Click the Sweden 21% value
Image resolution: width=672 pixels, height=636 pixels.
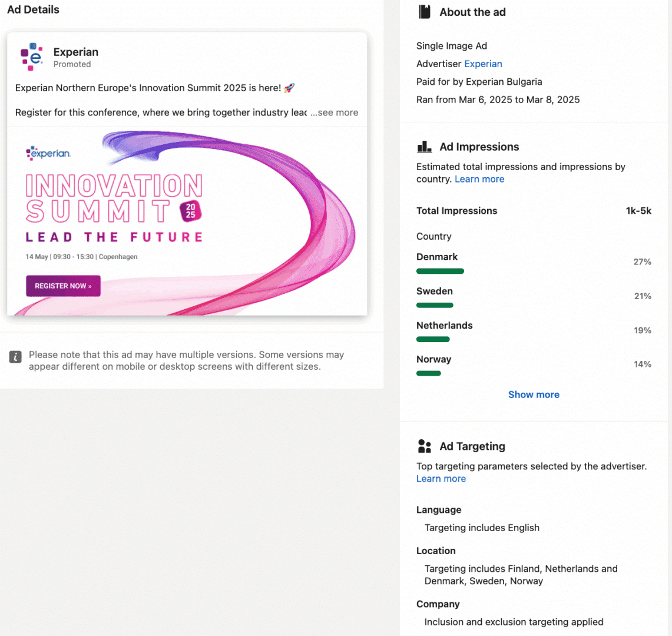click(643, 296)
